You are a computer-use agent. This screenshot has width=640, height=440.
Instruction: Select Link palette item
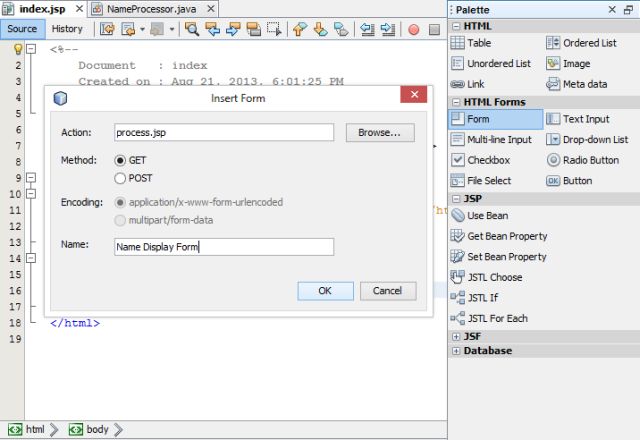(467, 84)
